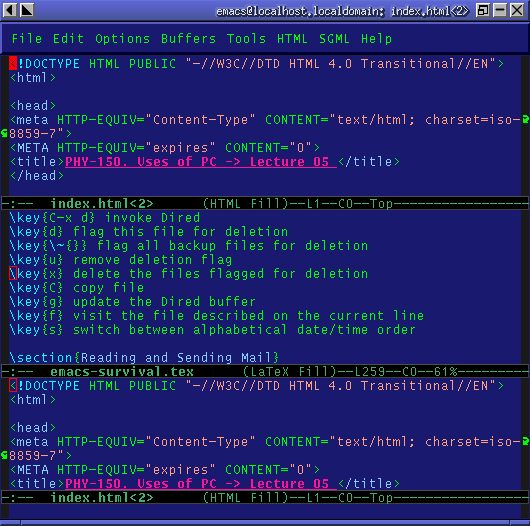
Task: Click the pink title text in top window
Action: coord(201,162)
